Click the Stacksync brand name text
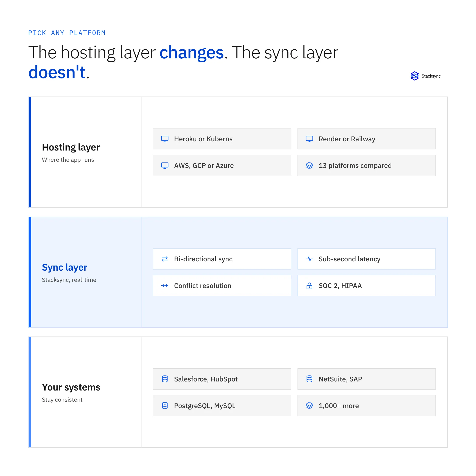The height and width of the screenshot is (476, 476). tap(431, 76)
